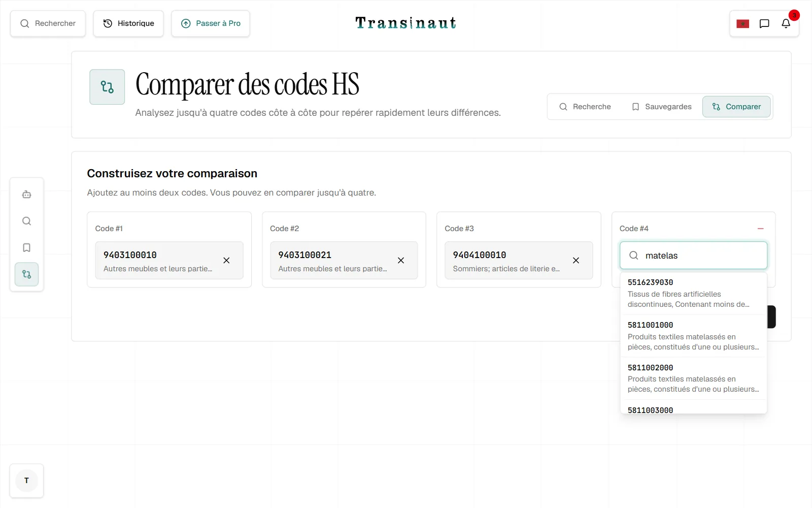Open the robot assistant sidebar icon
812x508 pixels.
pos(27,195)
